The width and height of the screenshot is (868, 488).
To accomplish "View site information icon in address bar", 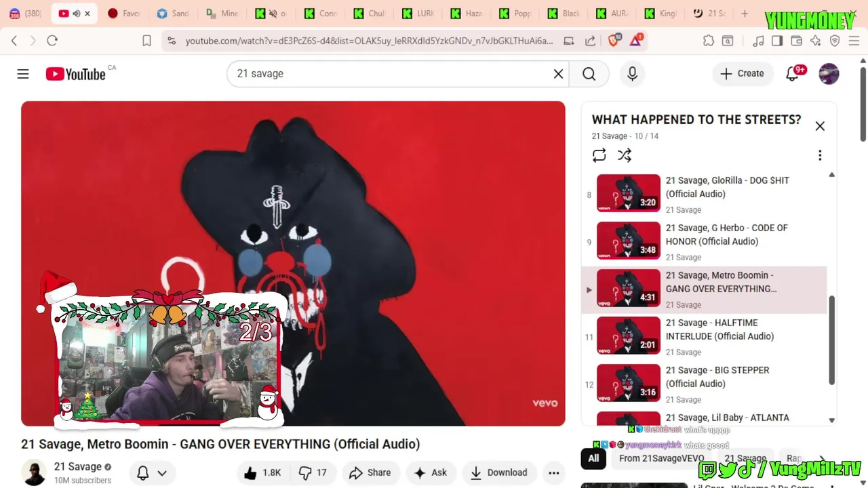I will coord(172,41).
